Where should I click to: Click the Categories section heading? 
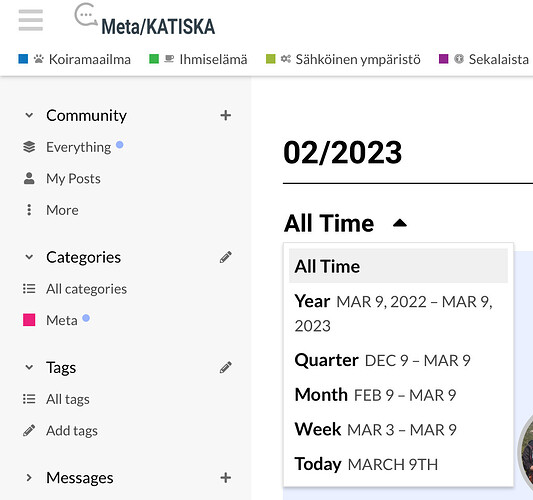coord(83,257)
